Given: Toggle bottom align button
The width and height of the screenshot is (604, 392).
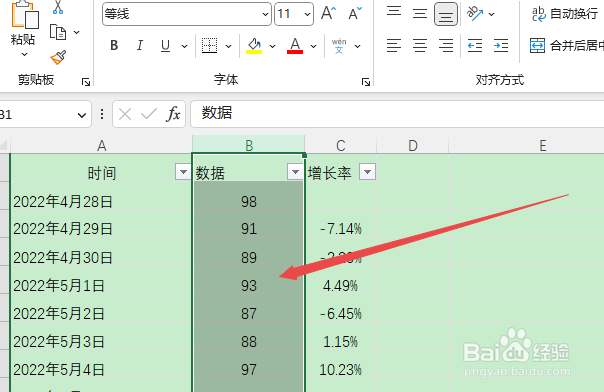Looking at the screenshot, I should pos(446,14).
